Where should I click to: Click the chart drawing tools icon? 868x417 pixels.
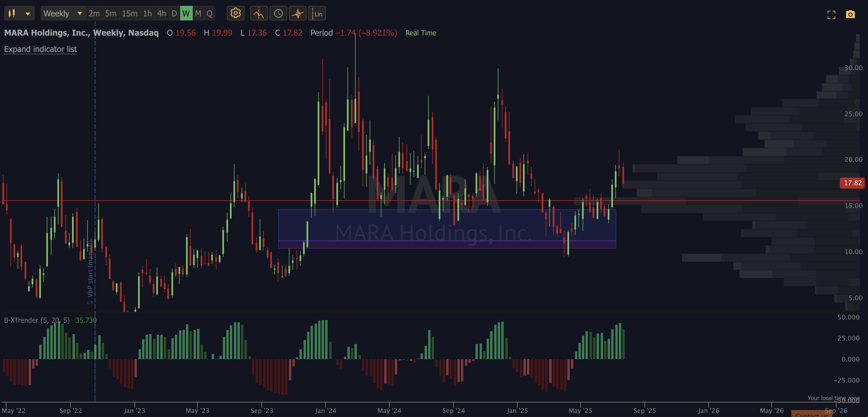click(x=259, y=13)
